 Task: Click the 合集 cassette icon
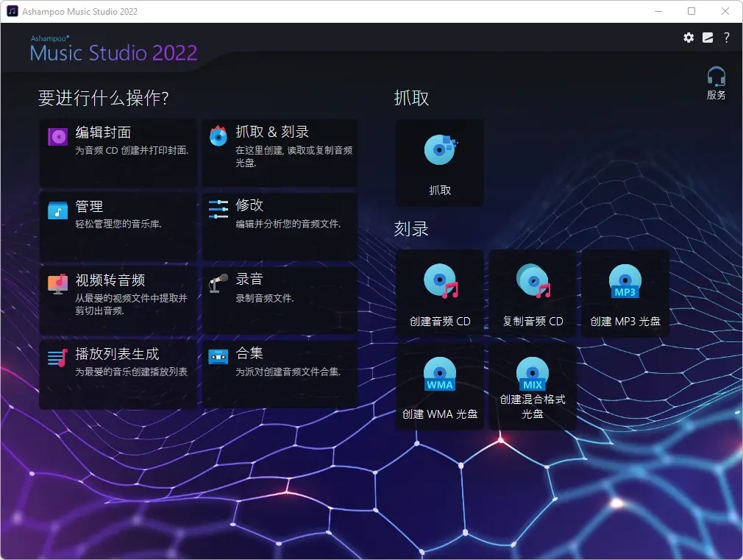coord(218,357)
